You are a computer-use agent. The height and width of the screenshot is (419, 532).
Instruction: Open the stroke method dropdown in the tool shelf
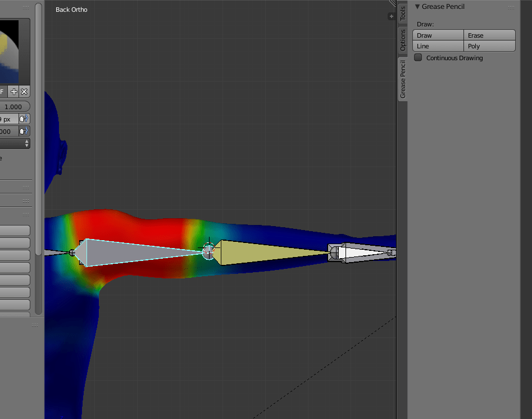coord(15,143)
